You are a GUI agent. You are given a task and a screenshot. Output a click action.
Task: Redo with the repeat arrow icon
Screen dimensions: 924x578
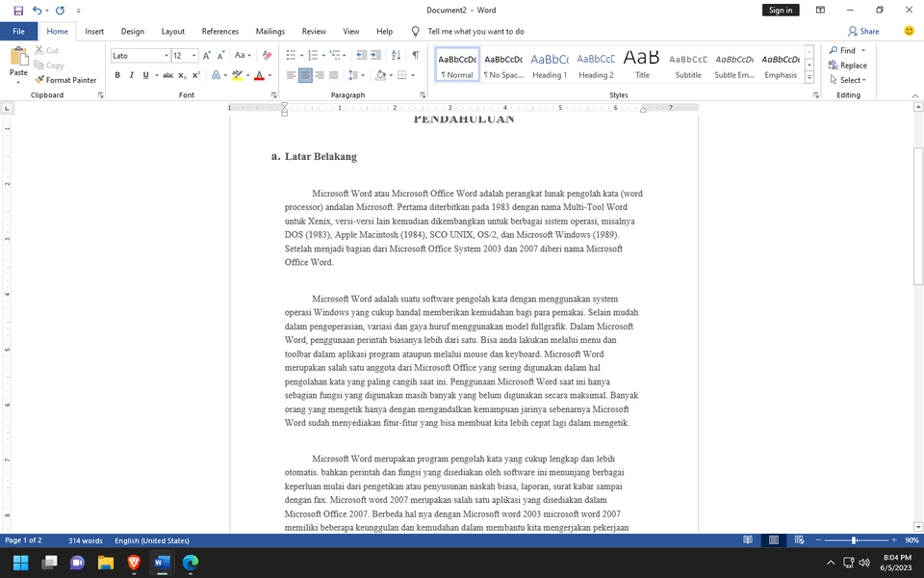pyautogui.click(x=60, y=10)
